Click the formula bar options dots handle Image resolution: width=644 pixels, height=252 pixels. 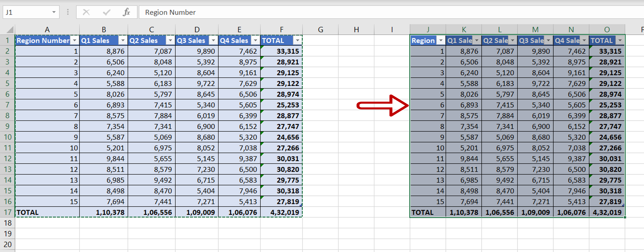[68, 12]
